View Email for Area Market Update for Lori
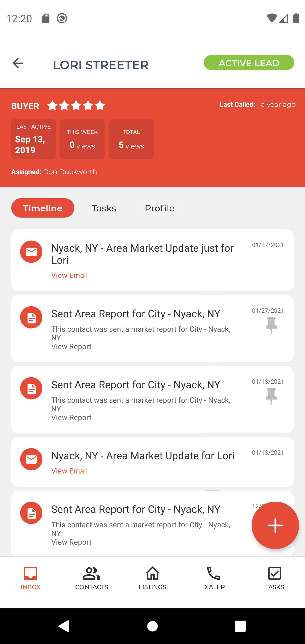 (69, 471)
